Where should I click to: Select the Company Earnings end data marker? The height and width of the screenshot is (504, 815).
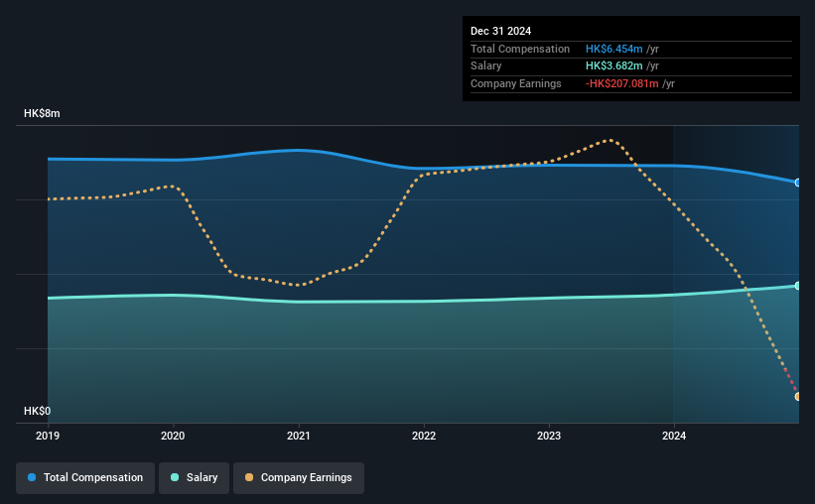tap(798, 397)
